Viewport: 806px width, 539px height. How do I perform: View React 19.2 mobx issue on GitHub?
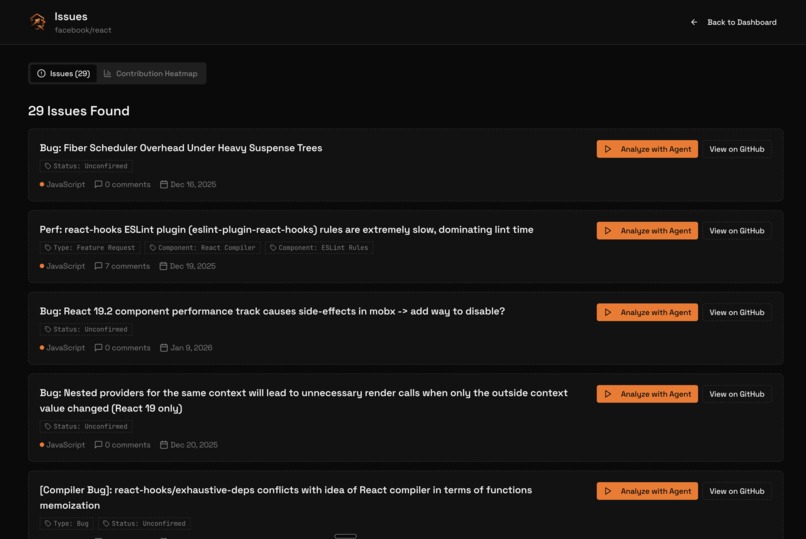pos(737,312)
